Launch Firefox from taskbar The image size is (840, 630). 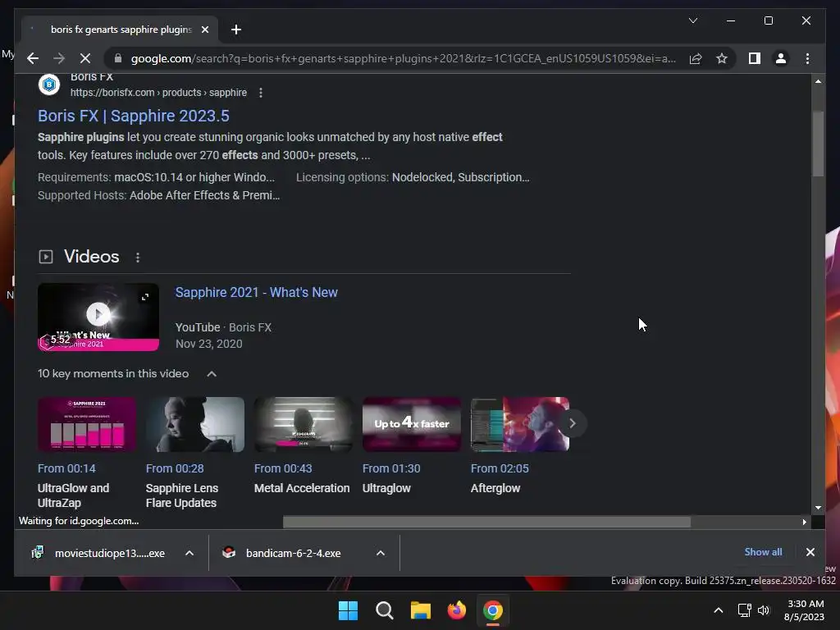[456, 610]
